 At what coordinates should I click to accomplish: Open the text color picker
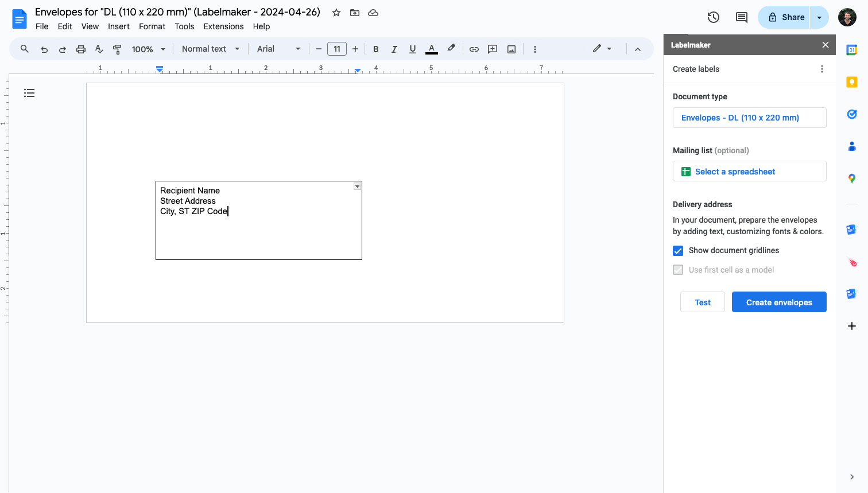pos(431,49)
